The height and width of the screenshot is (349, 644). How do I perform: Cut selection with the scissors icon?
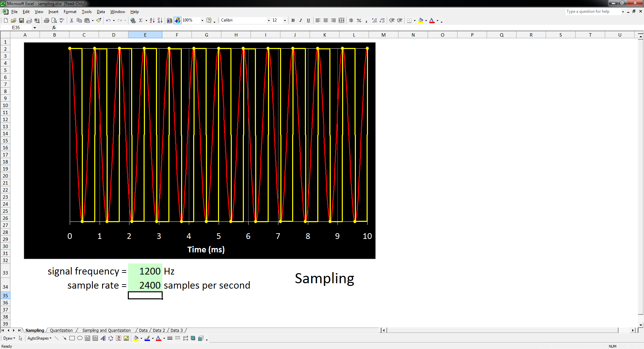pyautogui.click(x=71, y=20)
